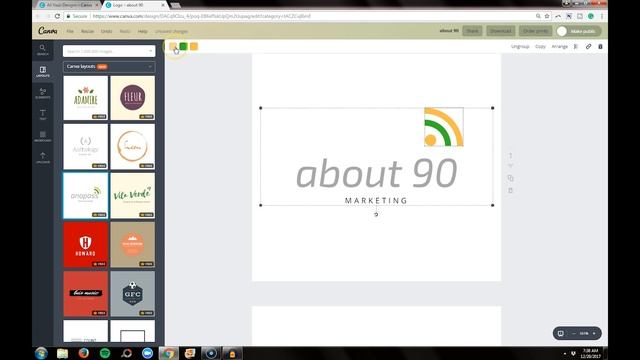Image resolution: width=640 pixels, height=360 pixels.
Task: Click Redo in the top bar
Action: [x=125, y=31]
